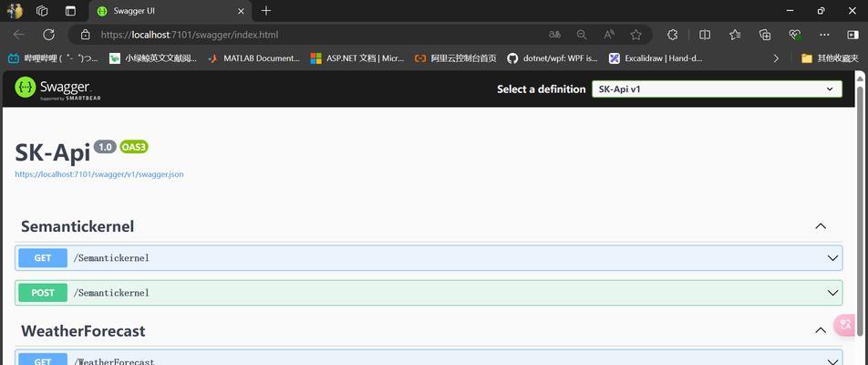Click the POST badge for /Semantickernel

(x=43, y=292)
